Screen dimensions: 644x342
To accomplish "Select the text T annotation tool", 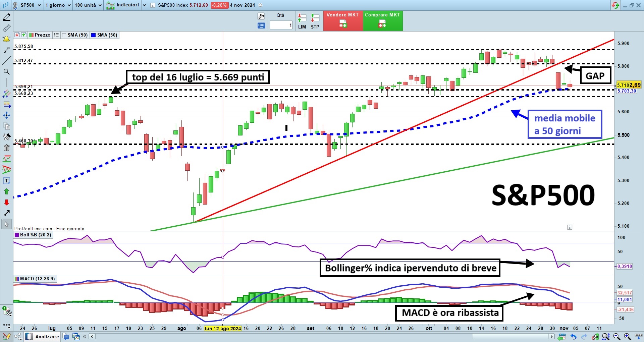I will [x=6, y=181].
